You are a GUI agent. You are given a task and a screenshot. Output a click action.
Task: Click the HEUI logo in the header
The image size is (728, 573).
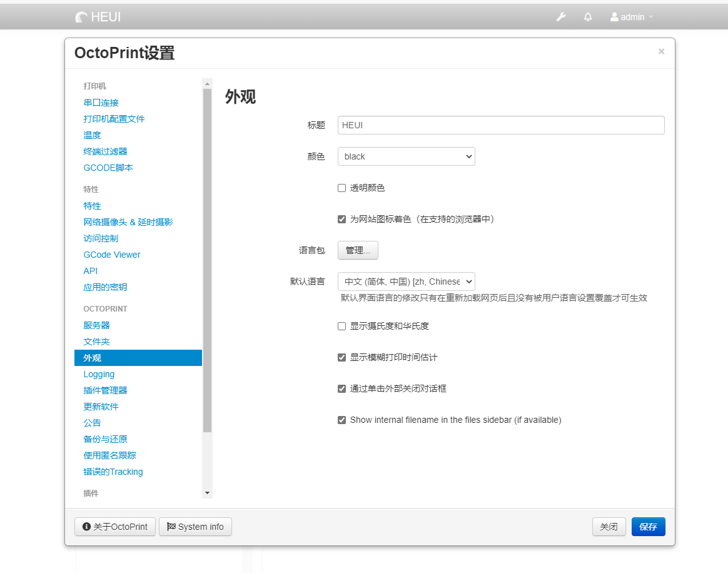tap(97, 18)
